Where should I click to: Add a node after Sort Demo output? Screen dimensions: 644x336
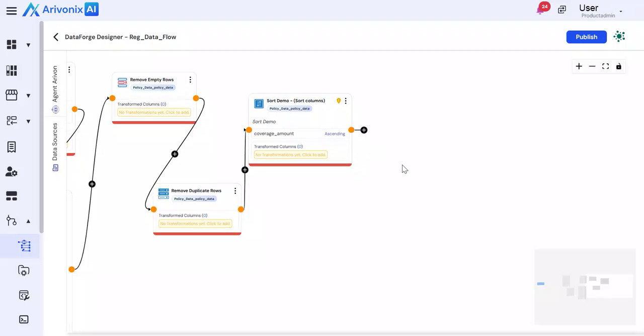click(x=364, y=130)
